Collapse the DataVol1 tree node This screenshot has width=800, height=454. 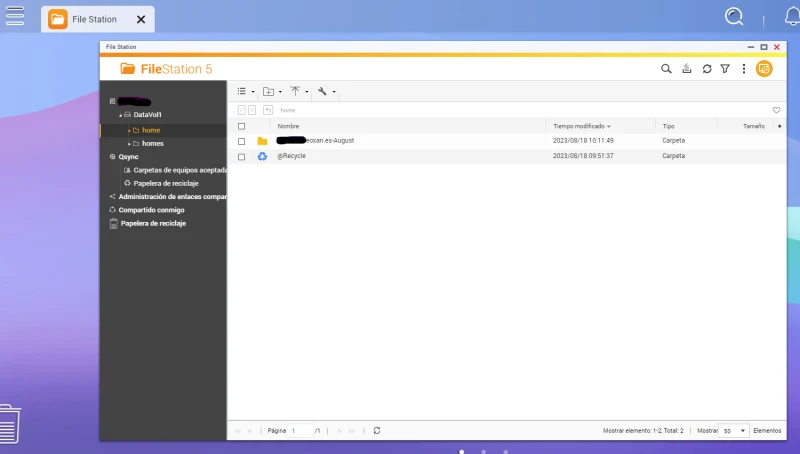120,115
